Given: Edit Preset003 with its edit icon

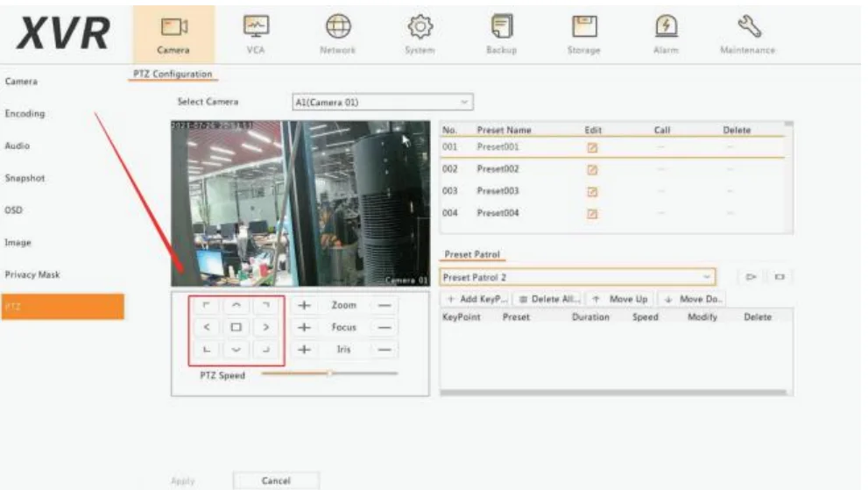Looking at the screenshot, I should [592, 192].
